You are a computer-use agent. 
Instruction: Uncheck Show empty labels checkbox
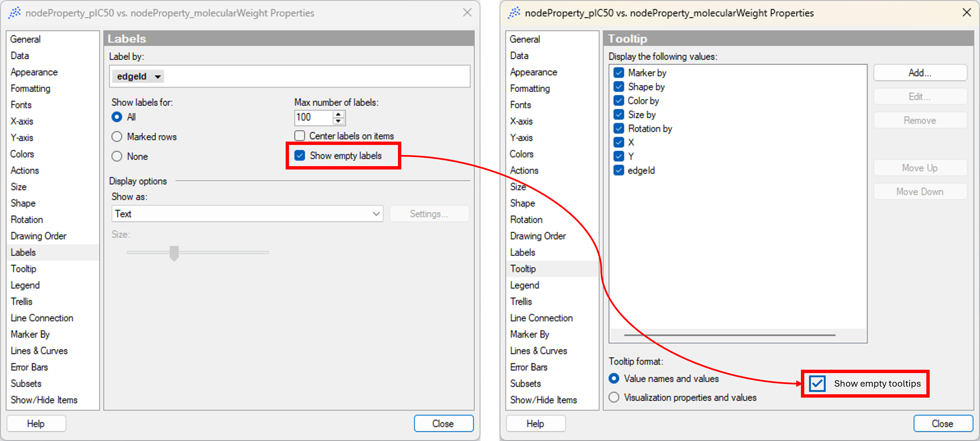(x=300, y=155)
